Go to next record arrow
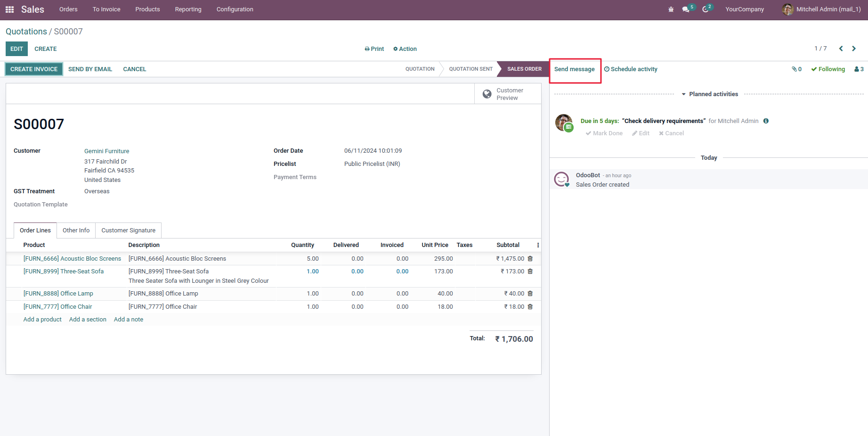Viewport: 868px width, 436px height. pos(854,49)
